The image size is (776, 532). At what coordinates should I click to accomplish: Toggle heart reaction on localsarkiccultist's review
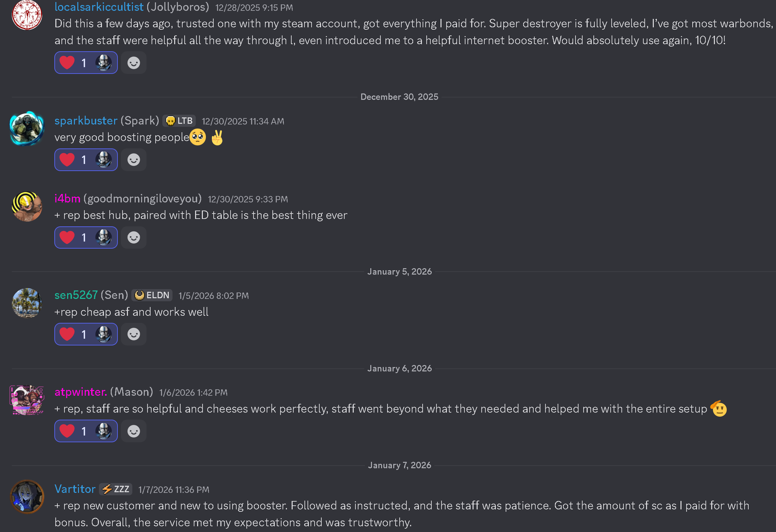pyautogui.click(x=86, y=63)
